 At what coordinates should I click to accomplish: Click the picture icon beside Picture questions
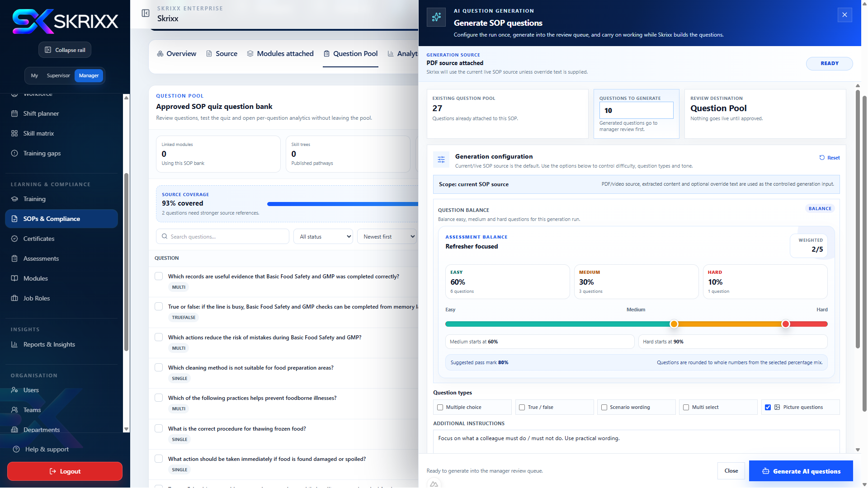tap(777, 407)
